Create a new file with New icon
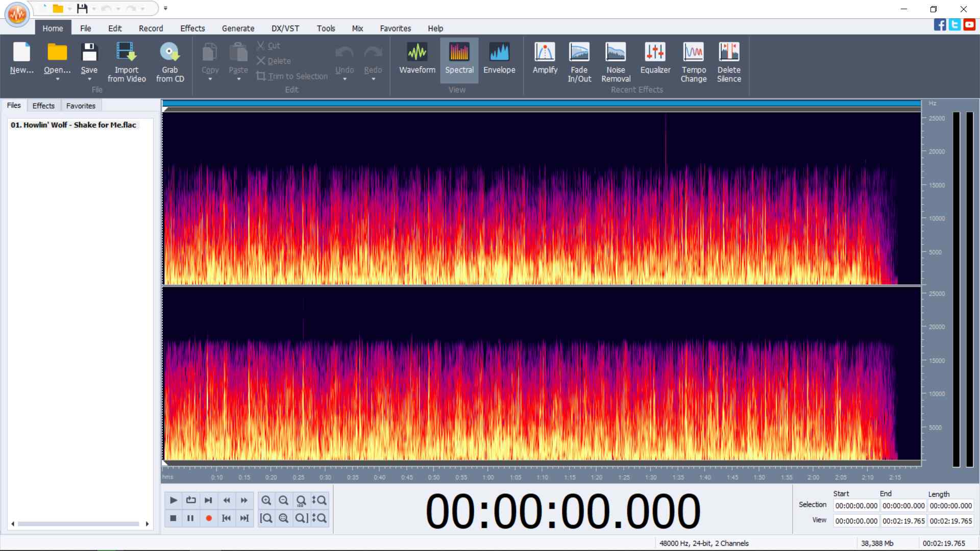Image resolution: width=980 pixels, height=551 pixels. click(x=21, y=52)
